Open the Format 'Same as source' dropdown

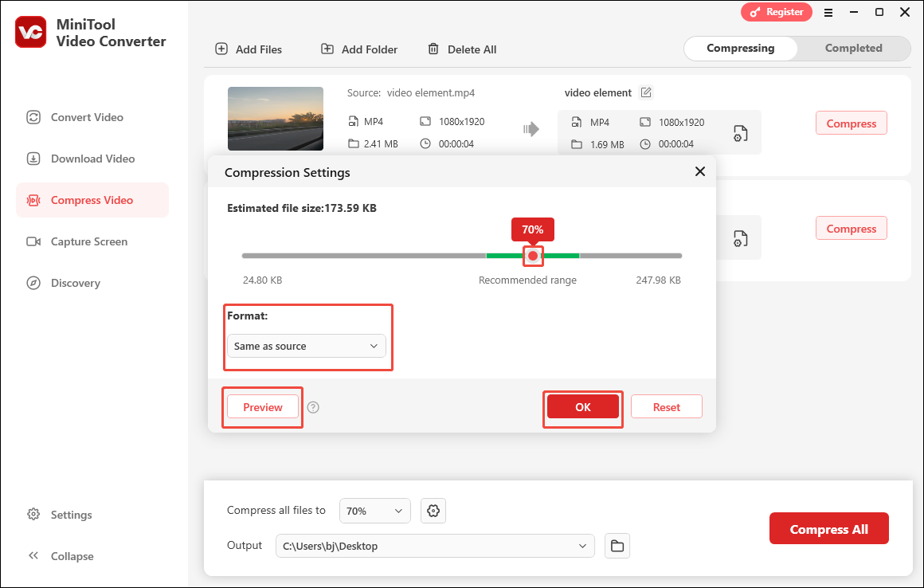coord(307,346)
